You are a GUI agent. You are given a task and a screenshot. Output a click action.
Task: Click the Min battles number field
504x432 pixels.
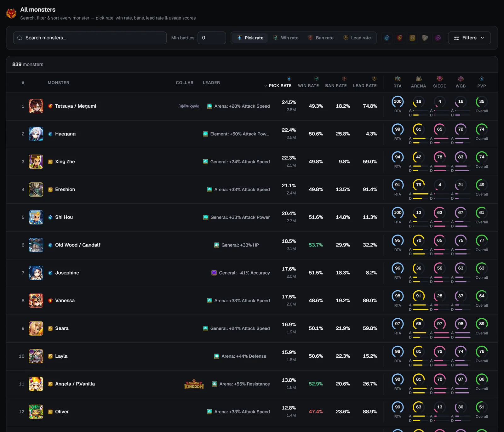click(212, 38)
